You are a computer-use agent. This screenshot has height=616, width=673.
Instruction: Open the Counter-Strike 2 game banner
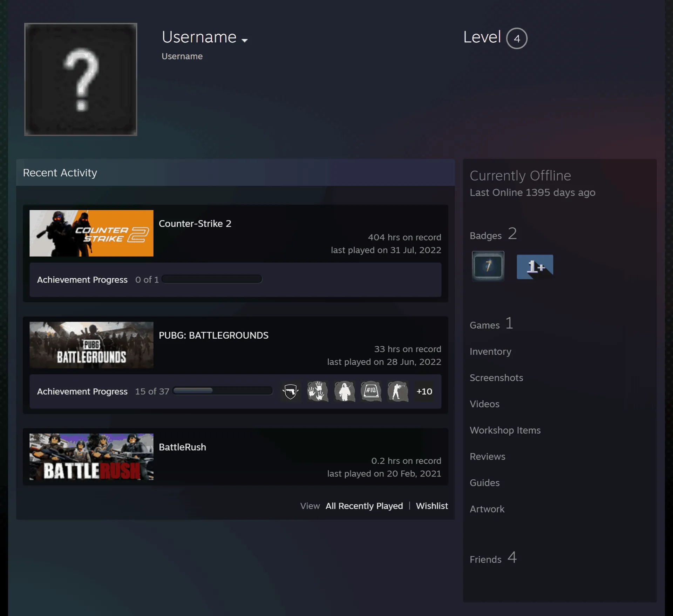tap(91, 233)
